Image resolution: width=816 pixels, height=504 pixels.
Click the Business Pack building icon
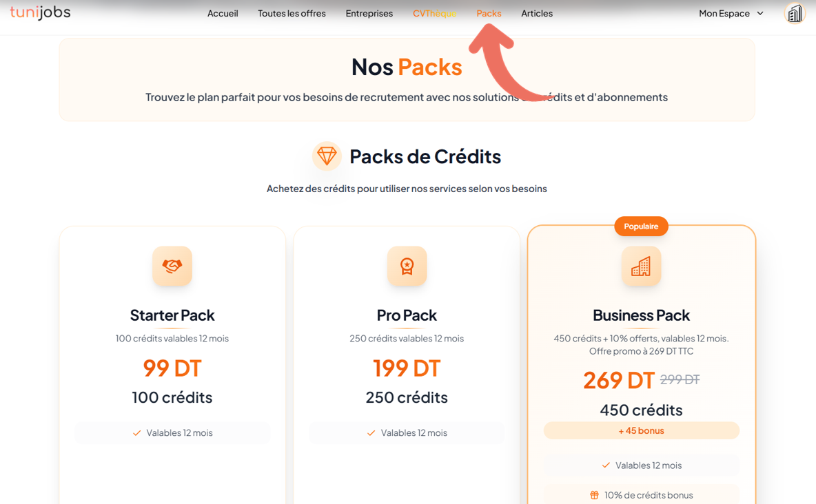(x=641, y=266)
